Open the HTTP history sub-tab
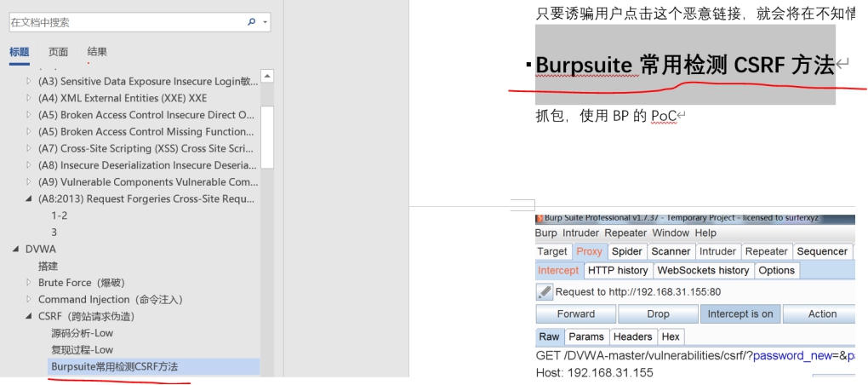868x385 pixels. click(x=618, y=270)
